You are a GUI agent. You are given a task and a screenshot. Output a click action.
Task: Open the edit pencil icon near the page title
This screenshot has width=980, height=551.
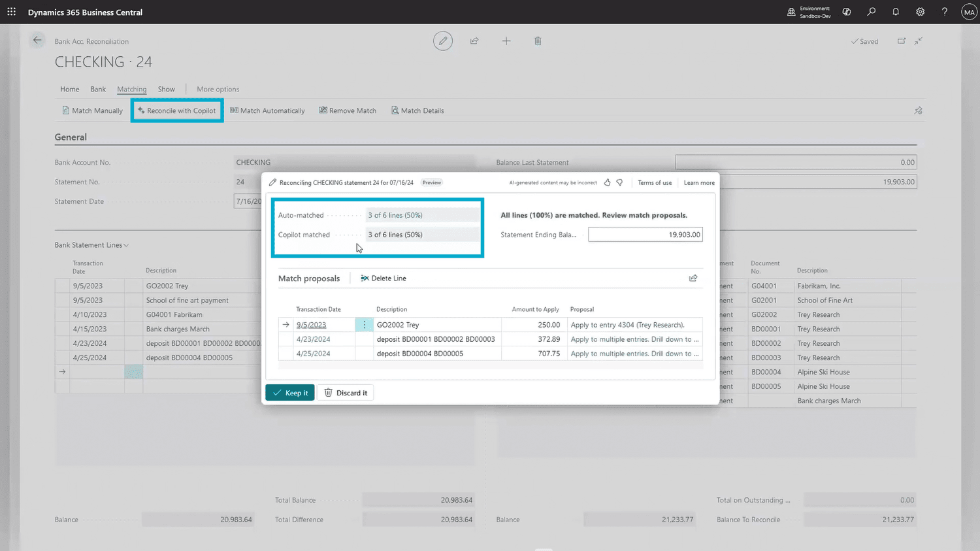(x=443, y=41)
